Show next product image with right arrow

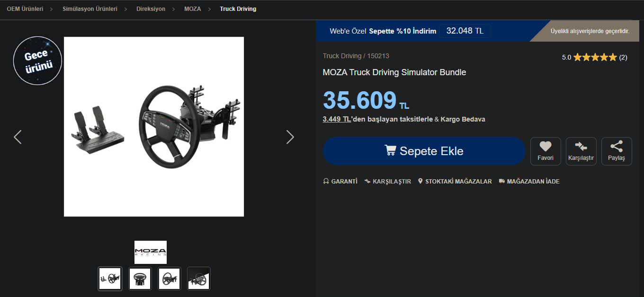click(x=290, y=137)
